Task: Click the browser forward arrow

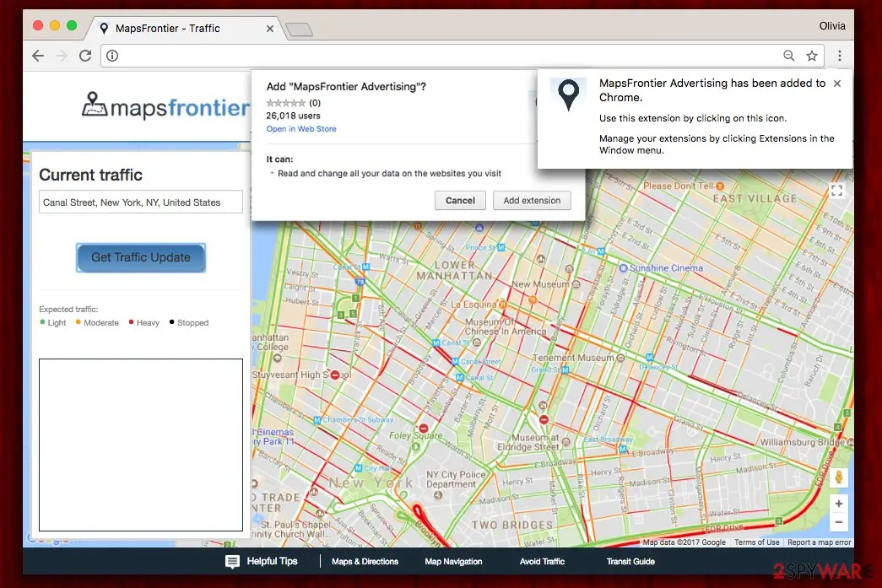Action: (62, 56)
